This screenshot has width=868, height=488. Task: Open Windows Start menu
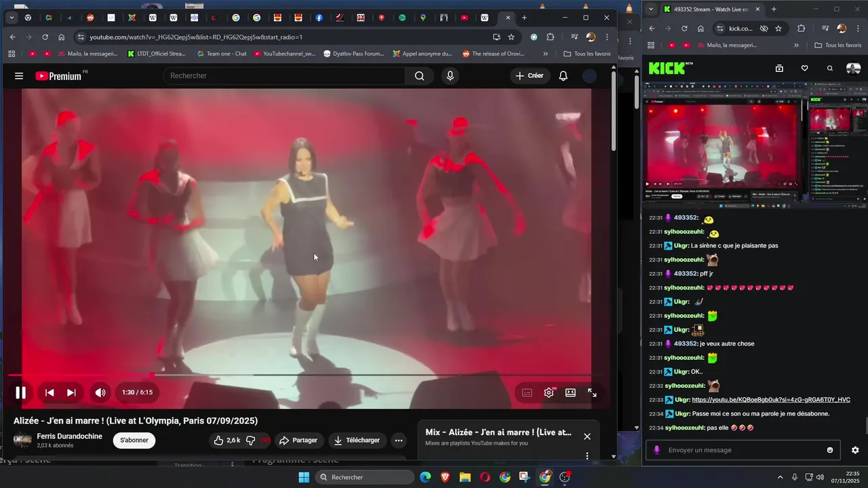coord(304,477)
